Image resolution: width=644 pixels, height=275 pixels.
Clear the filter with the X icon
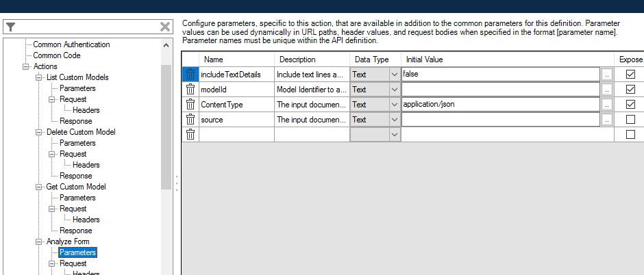165,27
